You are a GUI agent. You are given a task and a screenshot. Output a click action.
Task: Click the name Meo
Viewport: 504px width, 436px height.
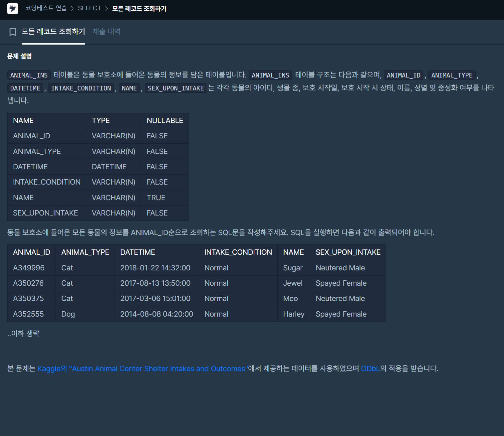coord(291,299)
